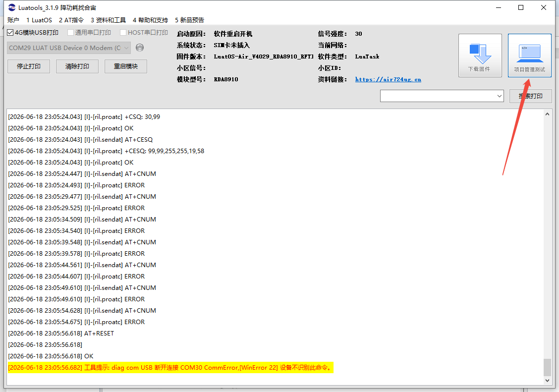This screenshot has height=392, width=559.
Task: Click the search print text input field
Action: click(438, 96)
